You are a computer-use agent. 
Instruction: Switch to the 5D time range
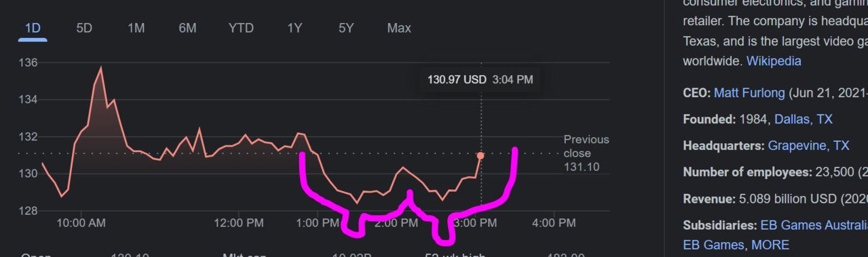point(84,28)
